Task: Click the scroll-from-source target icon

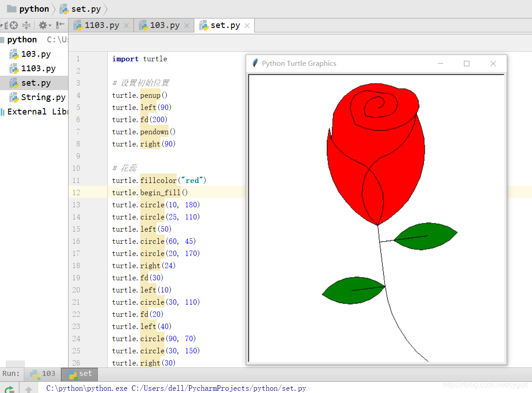Action: click(14, 25)
